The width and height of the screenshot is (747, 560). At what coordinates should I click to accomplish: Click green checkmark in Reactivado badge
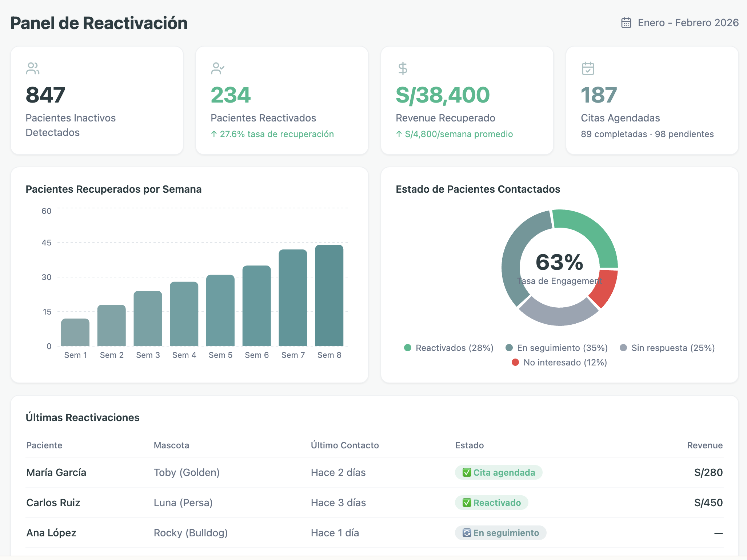(x=467, y=503)
